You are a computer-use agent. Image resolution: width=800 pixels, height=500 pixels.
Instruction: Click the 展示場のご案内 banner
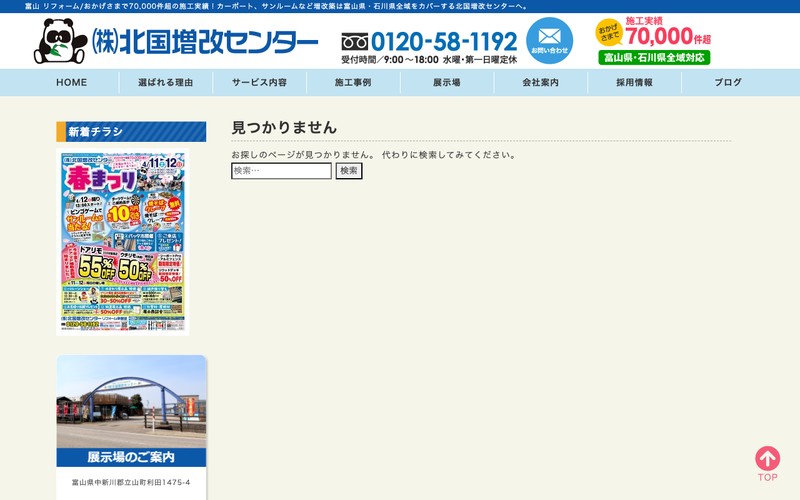(x=131, y=457)
